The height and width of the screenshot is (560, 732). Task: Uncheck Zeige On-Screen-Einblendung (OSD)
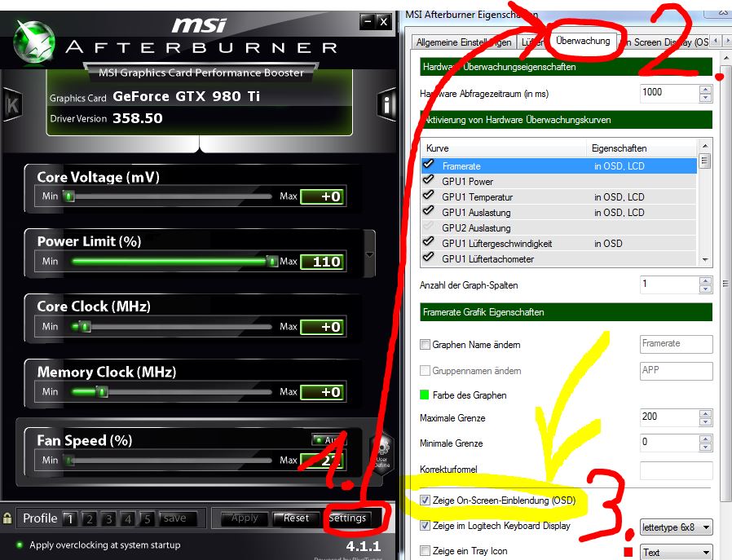click(x=425, y=500)
